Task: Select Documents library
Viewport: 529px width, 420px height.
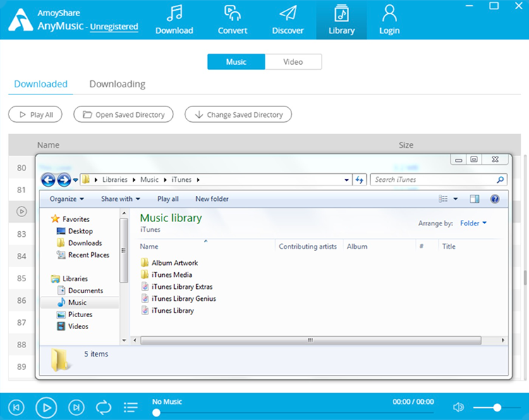Action: pos(80,290)
